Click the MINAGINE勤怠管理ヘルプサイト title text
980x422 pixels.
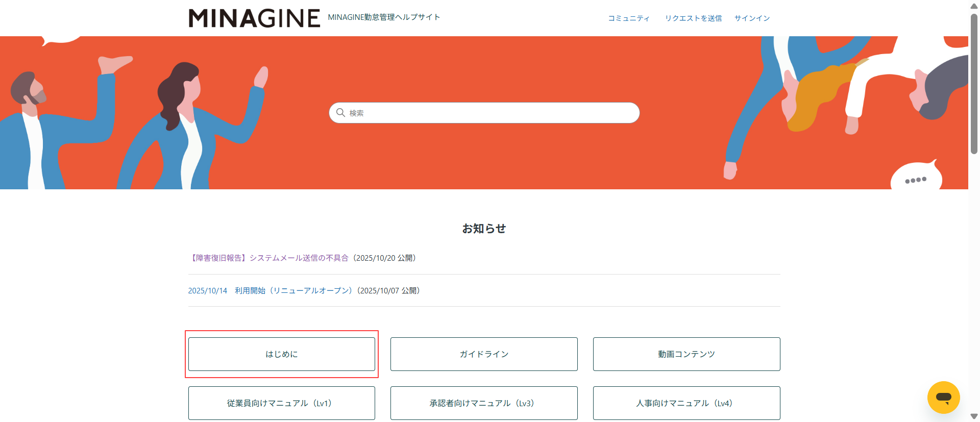coord(384,17)
